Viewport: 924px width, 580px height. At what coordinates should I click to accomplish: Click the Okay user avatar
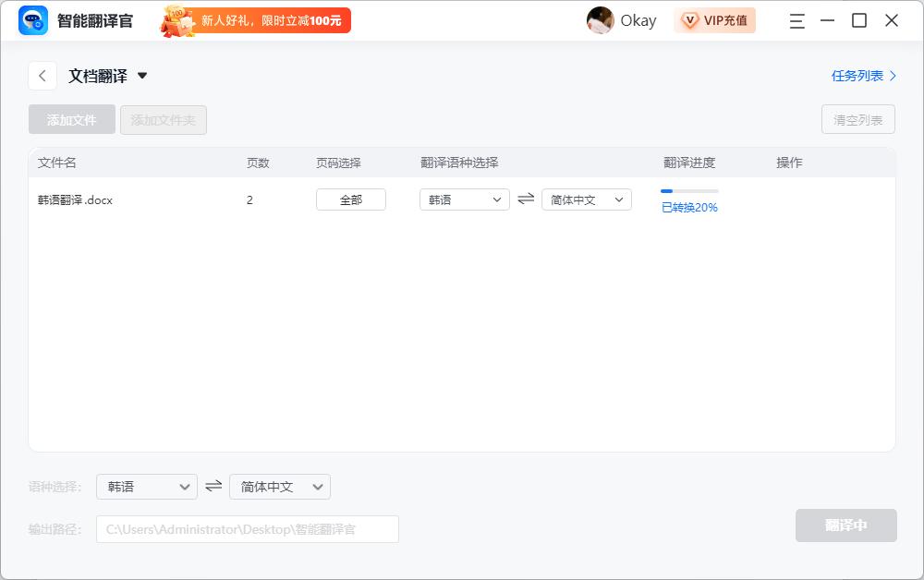coord(601,19)
